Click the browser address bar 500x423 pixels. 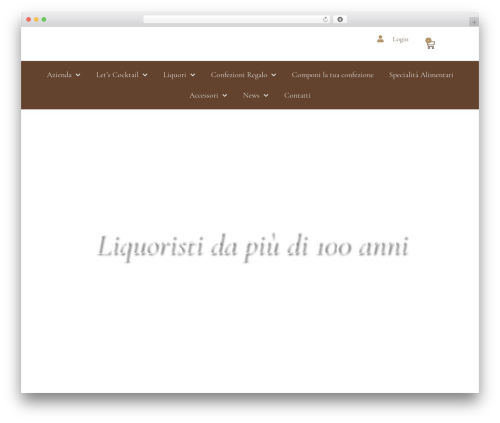point(237,20)
